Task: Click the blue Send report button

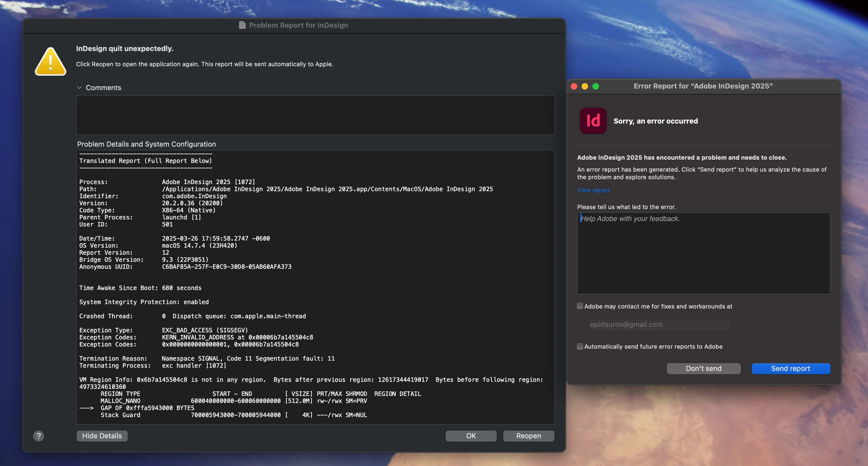Action: point(791,368)
